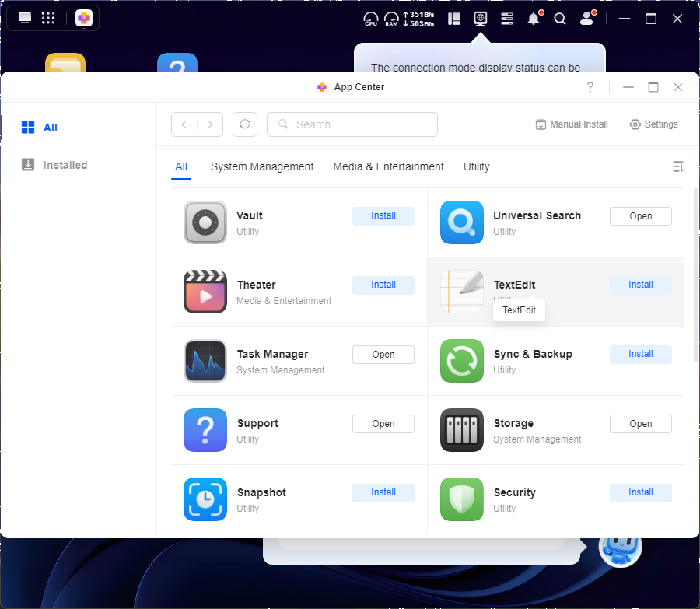Click the Sync & Backup app icon

tap(462, 362)
